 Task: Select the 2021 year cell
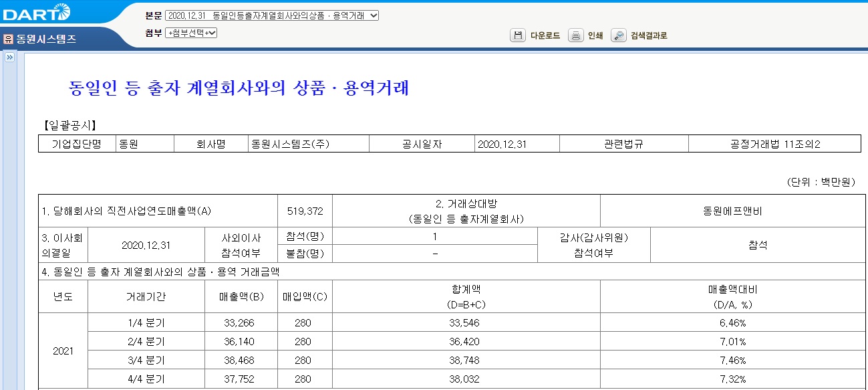[x=63, y=351]
